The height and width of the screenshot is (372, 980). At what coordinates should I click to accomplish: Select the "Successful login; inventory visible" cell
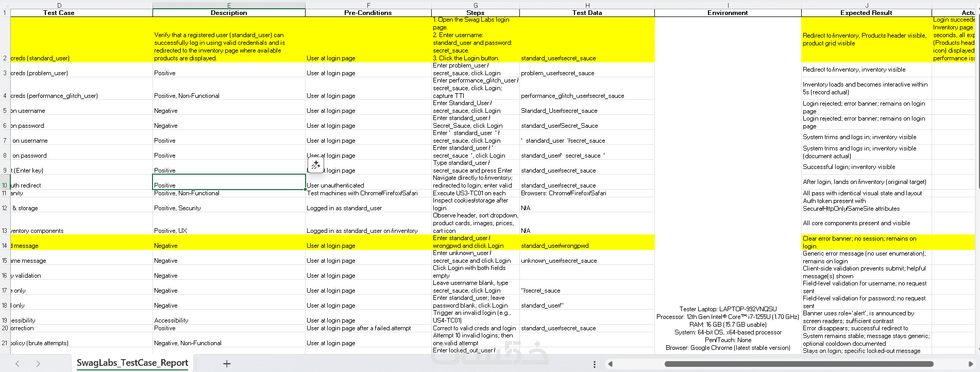click(x=867, y=167)
